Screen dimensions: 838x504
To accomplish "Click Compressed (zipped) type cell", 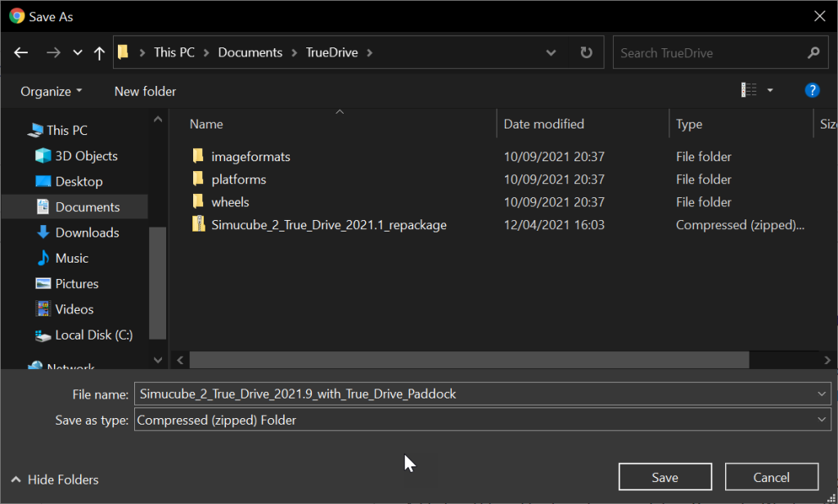I will [x=740, y=225].
